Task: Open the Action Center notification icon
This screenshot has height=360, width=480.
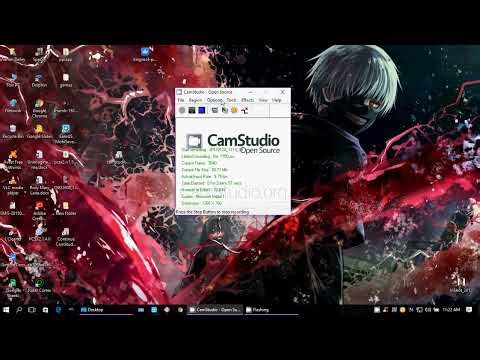Action: [469, 310]
